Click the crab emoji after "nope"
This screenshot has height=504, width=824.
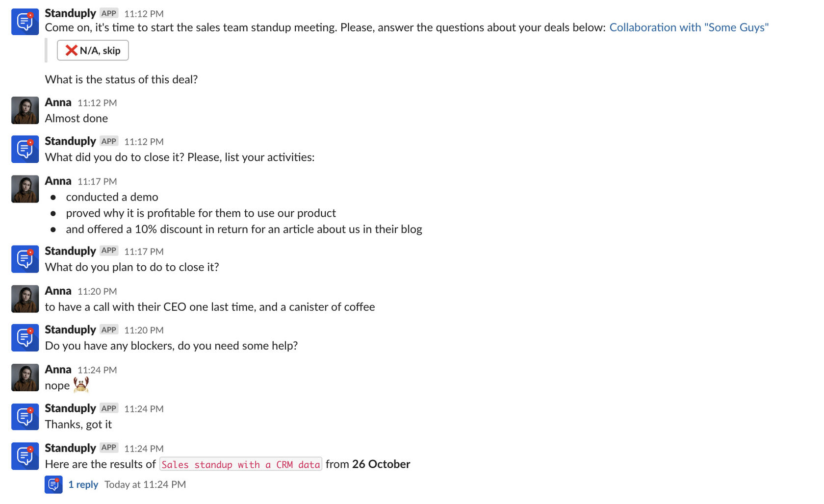point(81,385)
